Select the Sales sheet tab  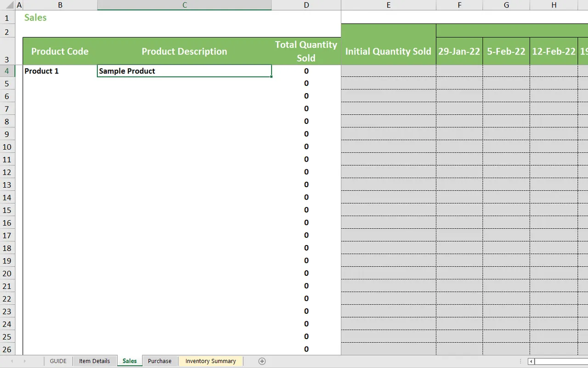pos(130,361)
